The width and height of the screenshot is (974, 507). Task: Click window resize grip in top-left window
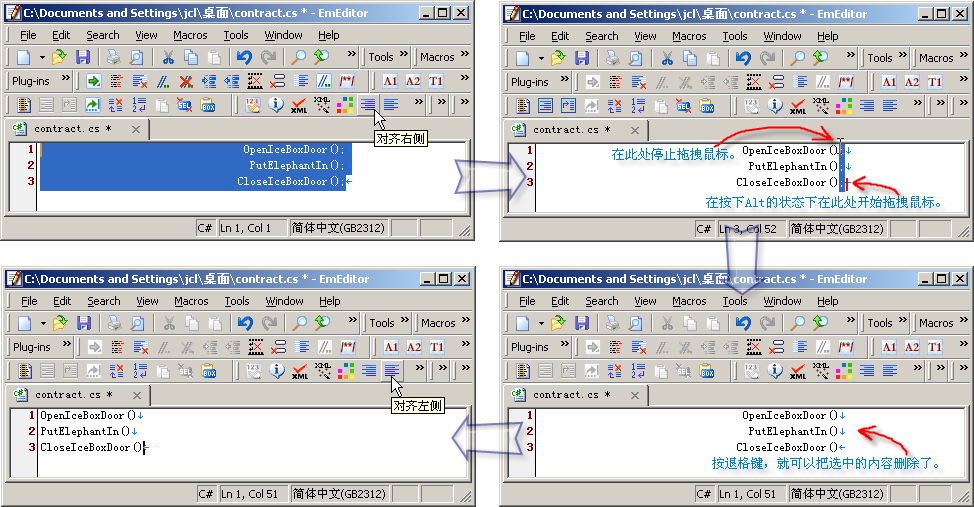pos(465,231)
